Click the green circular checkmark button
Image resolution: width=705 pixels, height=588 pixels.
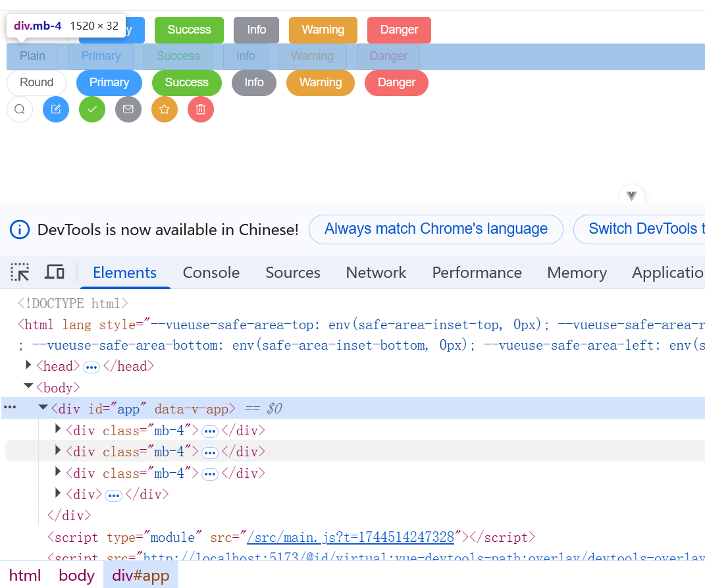(x=92, y=109)
